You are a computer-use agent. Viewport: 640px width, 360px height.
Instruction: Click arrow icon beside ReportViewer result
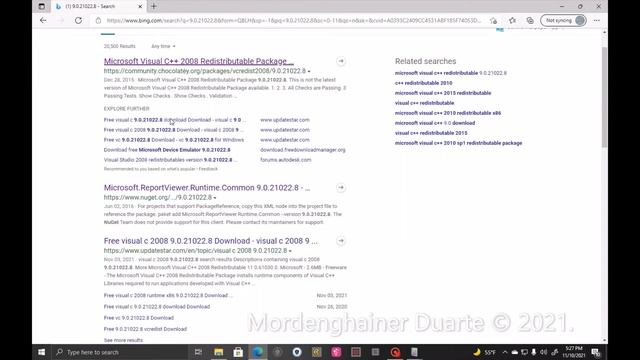point(341,188)
